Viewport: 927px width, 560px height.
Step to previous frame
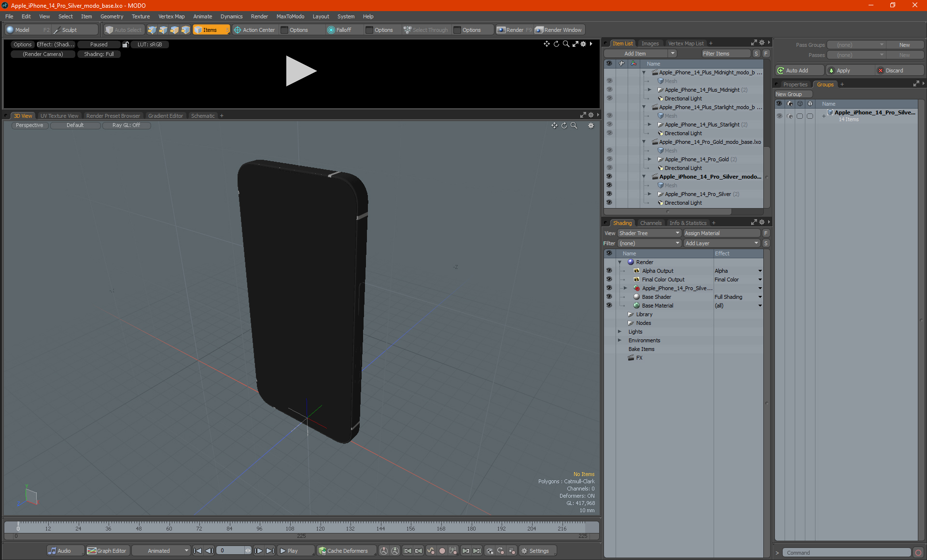(x=209, y=551)
